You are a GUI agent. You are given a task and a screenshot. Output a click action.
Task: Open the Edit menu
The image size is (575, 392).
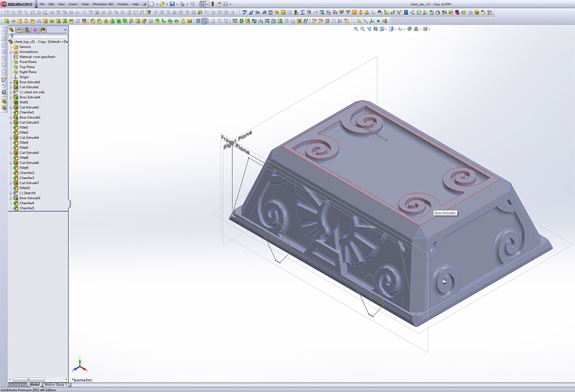point(51,4)
